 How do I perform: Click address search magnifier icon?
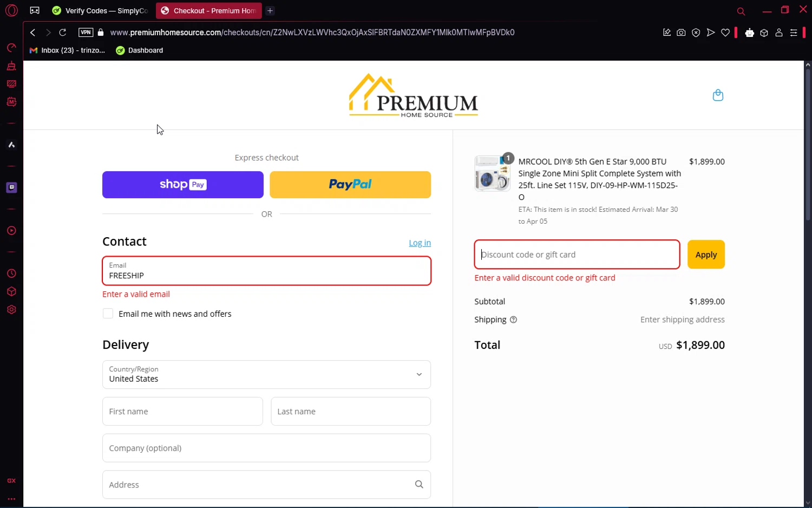pos(419,485)
